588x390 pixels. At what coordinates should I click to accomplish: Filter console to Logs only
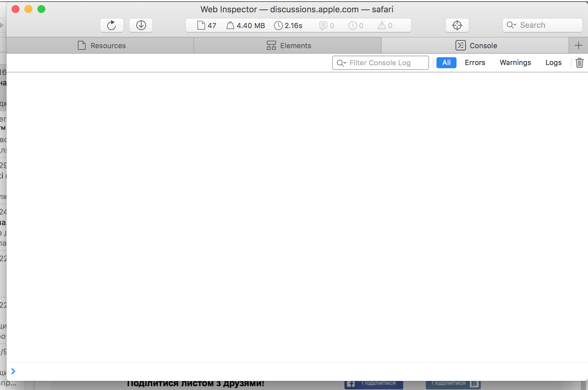click(553, 63)
